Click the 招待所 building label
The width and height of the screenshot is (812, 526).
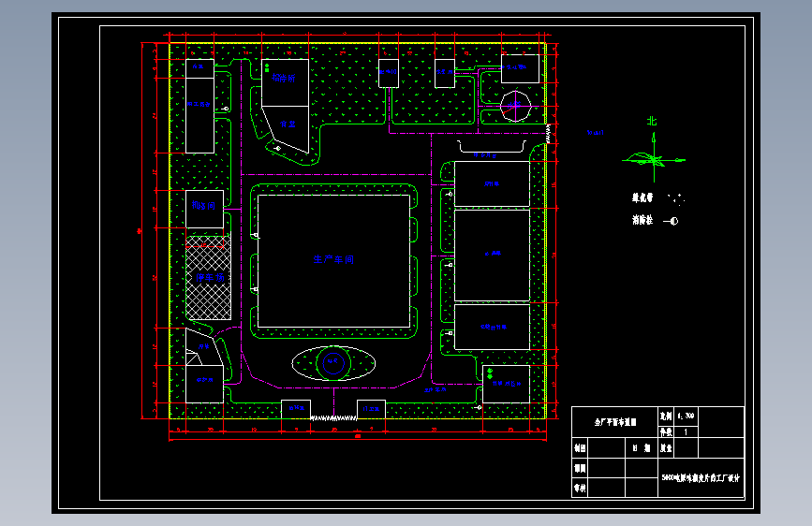coord(284,79)
